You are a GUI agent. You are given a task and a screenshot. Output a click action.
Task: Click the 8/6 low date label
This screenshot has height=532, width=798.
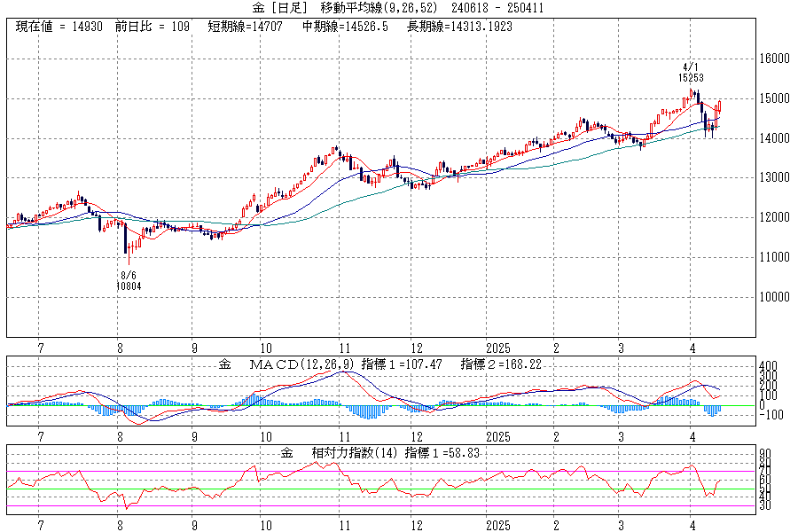click(x=129, y=276)
